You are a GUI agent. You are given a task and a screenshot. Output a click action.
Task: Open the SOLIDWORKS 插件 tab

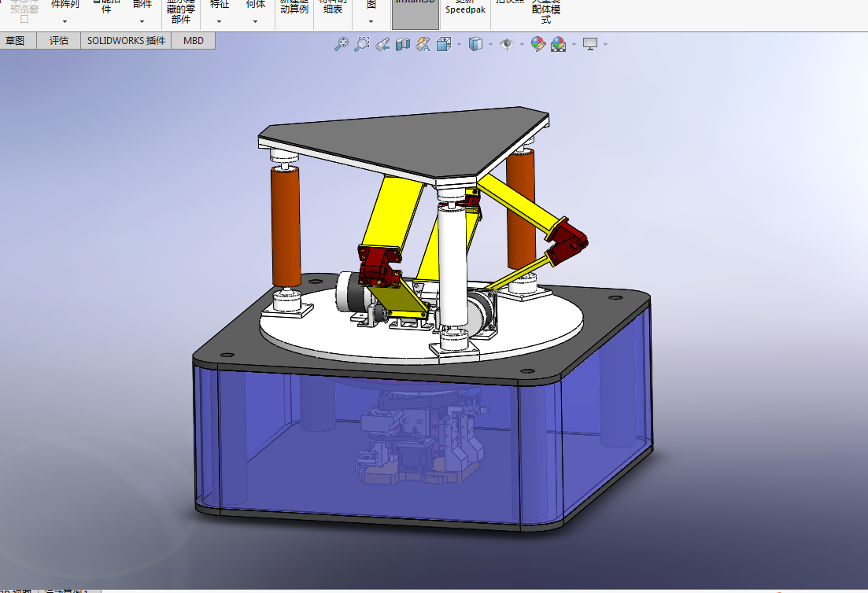point(126,41)
